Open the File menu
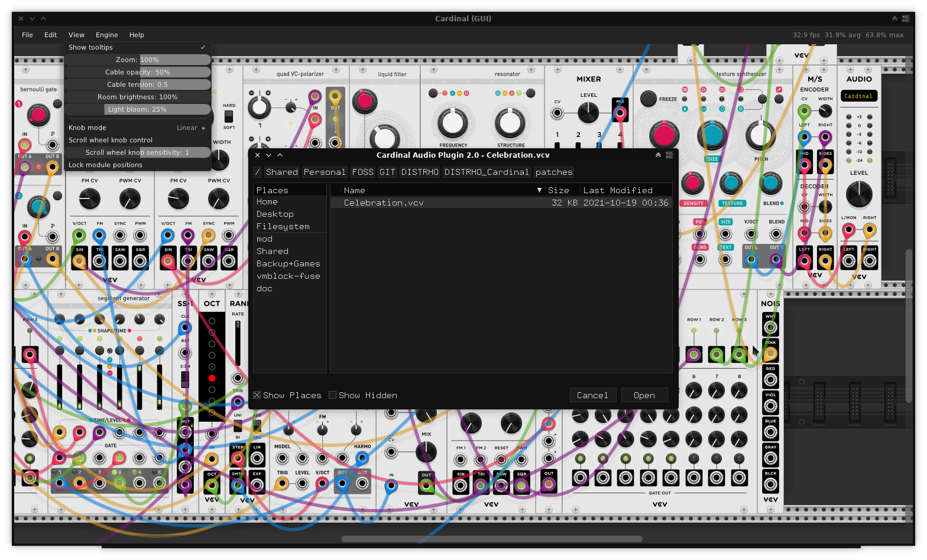Screen dimensions: 927x560 coord(27,35)
